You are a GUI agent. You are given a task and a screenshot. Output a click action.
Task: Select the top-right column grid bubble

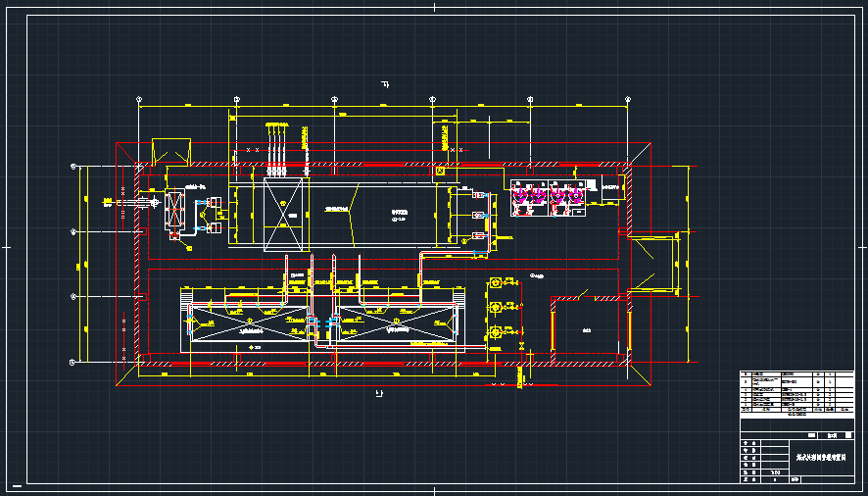coord(627,99)
